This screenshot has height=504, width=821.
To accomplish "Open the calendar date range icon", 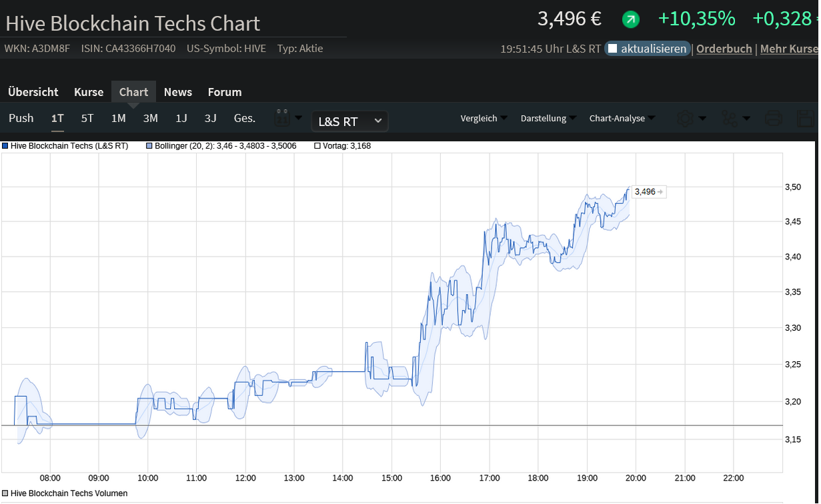I will [281, 119].
